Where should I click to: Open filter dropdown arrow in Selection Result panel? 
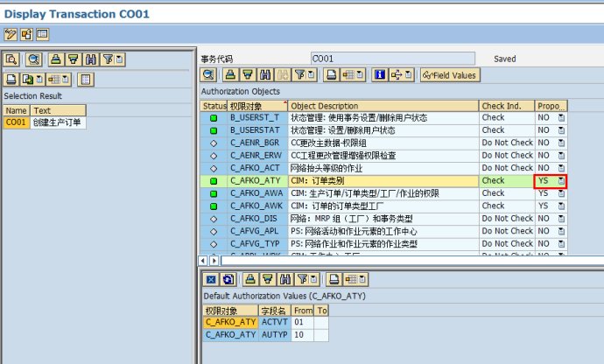tap(119, 59)
